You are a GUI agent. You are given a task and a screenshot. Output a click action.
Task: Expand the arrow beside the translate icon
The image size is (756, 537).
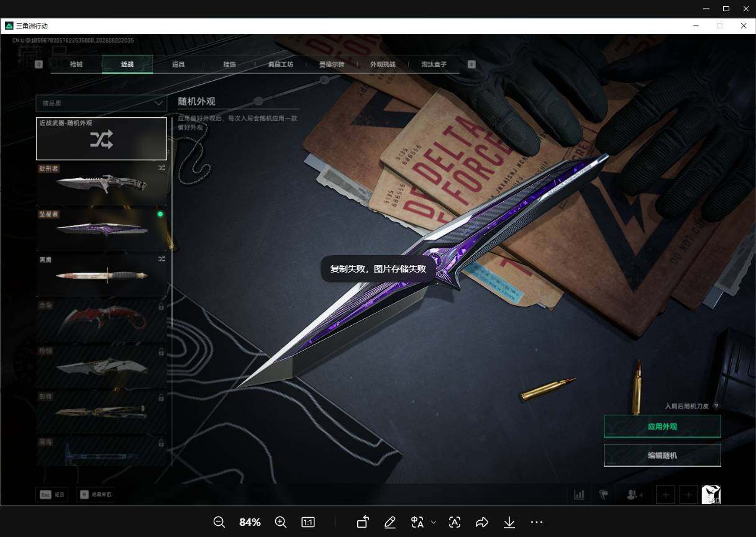pyautogui.click(x=434, y=522)
